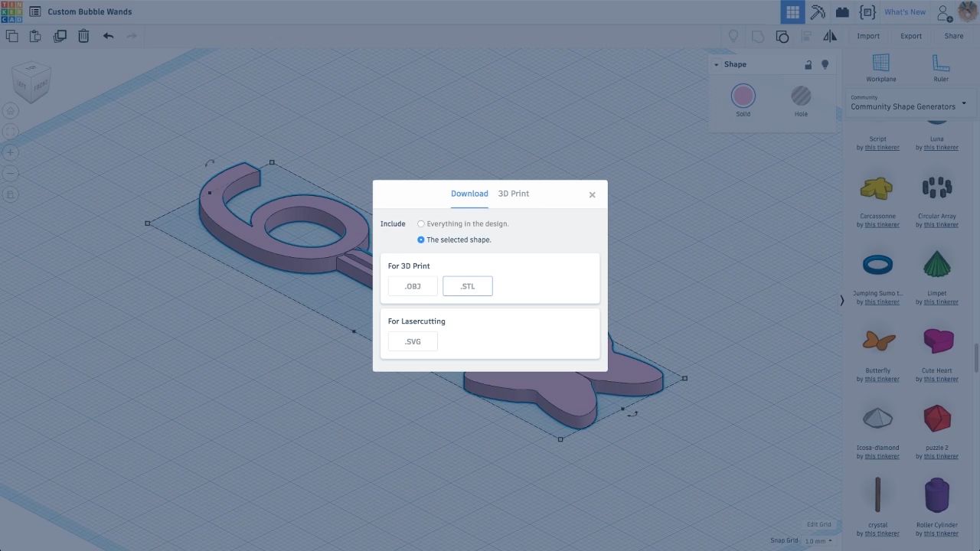Open Codeblocks using the curly braces icon

[x=867, y=11]
